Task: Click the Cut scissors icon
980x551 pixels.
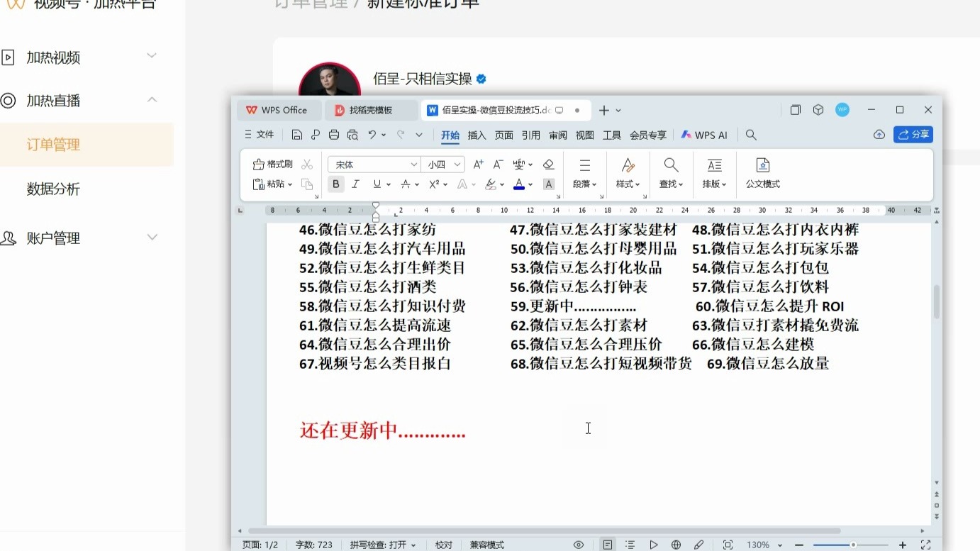Action: [307, 165]
